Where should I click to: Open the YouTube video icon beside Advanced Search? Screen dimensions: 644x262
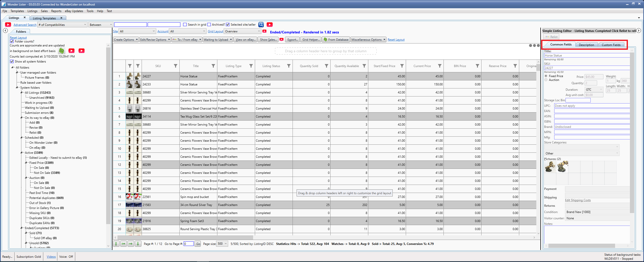pos(8,25)
